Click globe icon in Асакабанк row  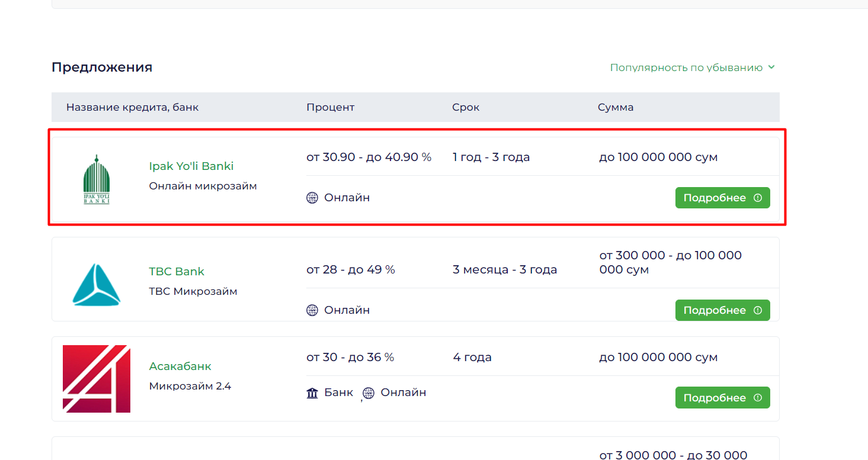point(369,393)
